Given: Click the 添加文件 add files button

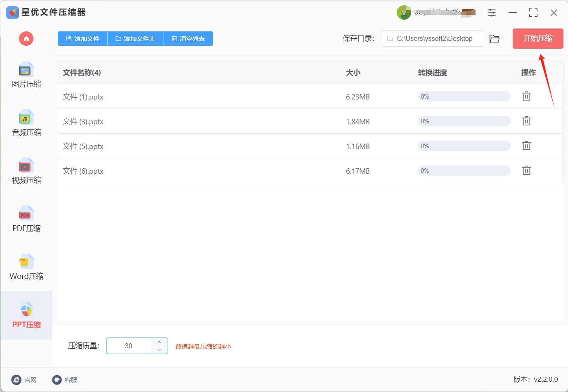Looking at the screenshot, I should click(x=83, y=39).
